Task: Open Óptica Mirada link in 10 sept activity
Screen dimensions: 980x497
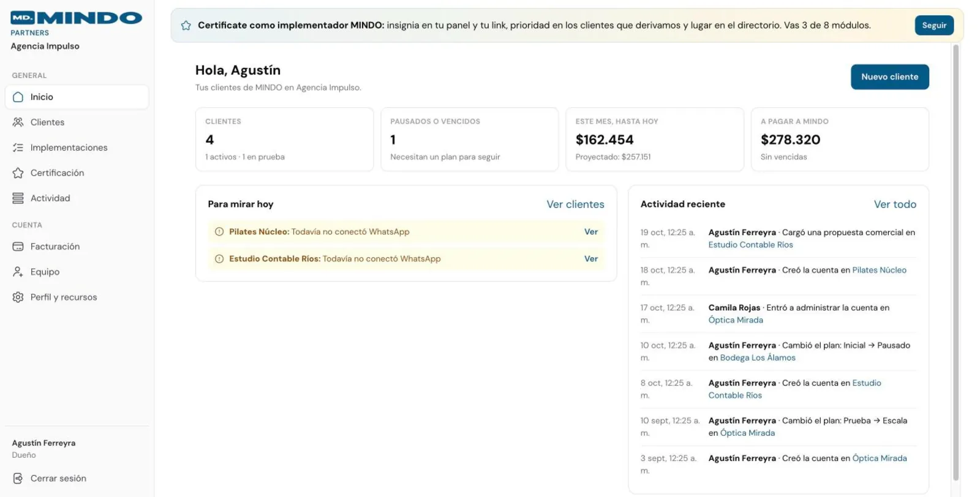Action: 747,433
